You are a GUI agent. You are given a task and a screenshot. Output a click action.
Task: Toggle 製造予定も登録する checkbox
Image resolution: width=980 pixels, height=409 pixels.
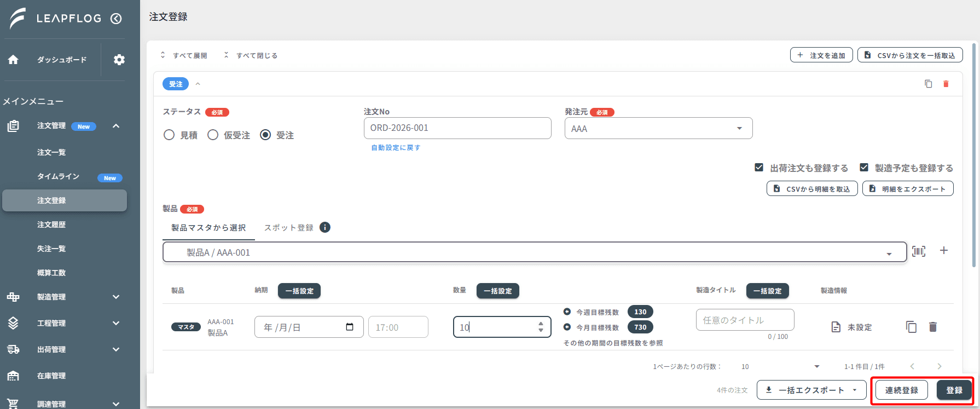pos(864,168)
